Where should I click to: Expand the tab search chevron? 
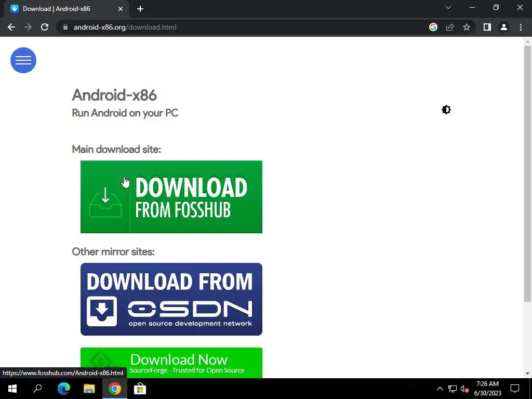click(448, 7)
